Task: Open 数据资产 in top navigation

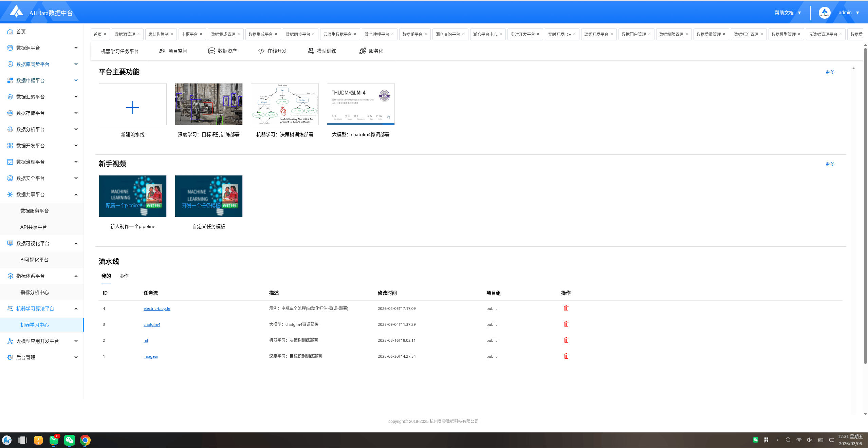Action: [x=223, y=51]
